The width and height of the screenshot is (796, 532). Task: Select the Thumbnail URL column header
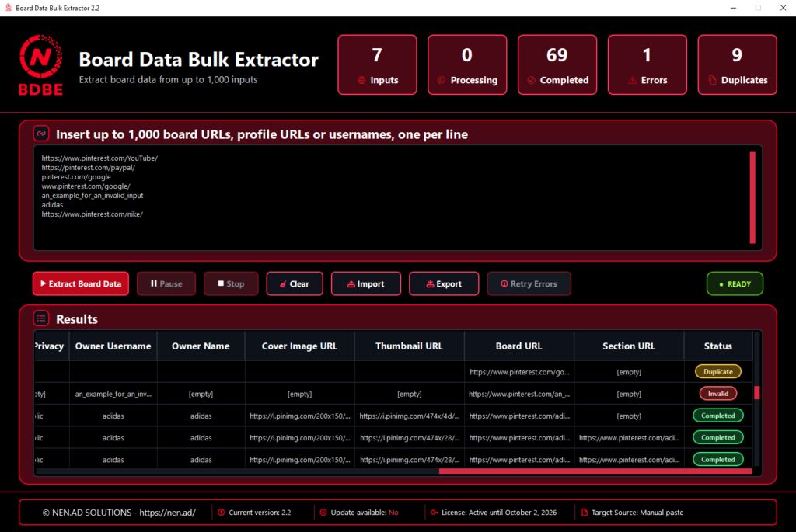(x=409, y=346)
